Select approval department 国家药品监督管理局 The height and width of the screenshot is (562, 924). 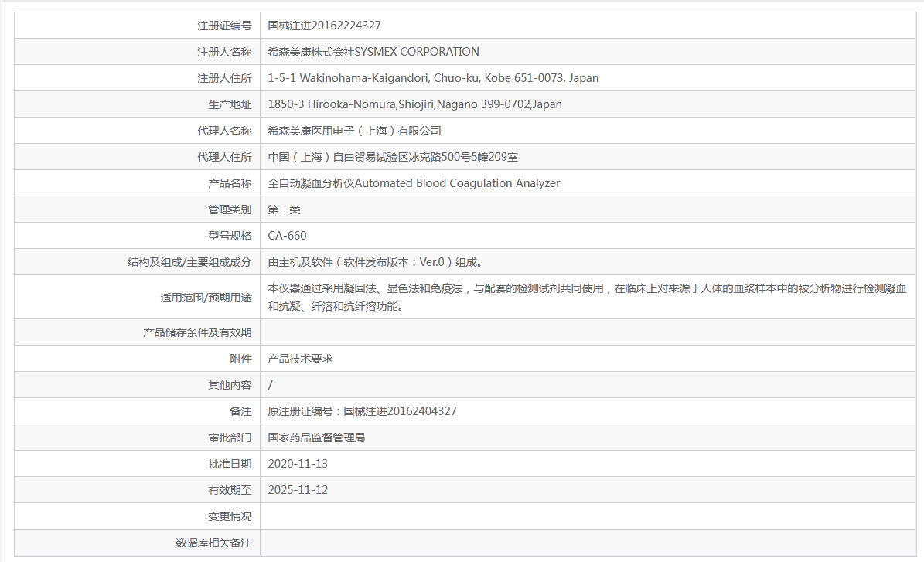[x=316, y=438]
